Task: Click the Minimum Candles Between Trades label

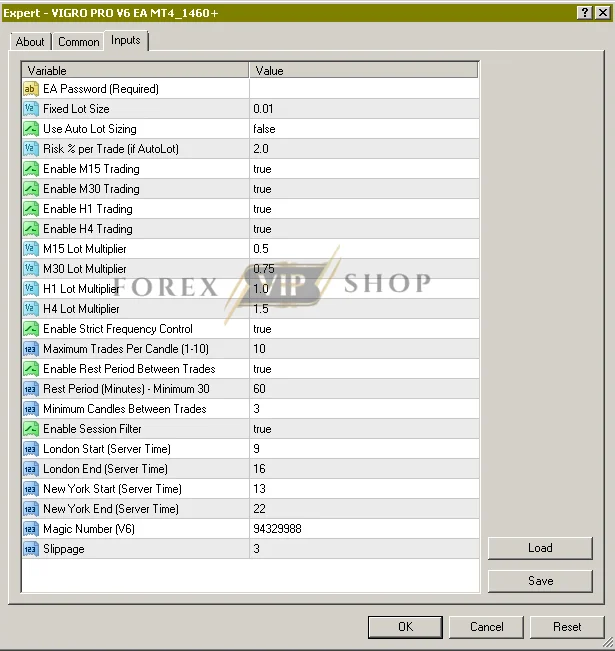Action: pos(125,409)
